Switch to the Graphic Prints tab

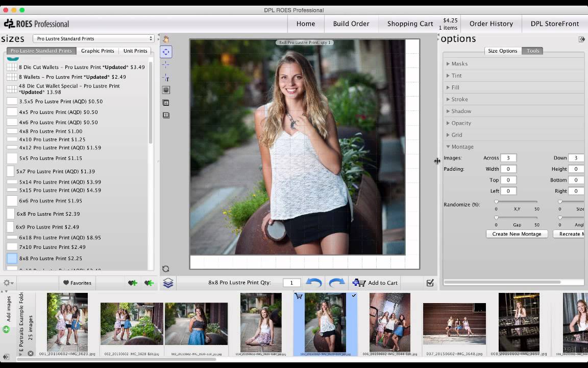coord(97,51)
